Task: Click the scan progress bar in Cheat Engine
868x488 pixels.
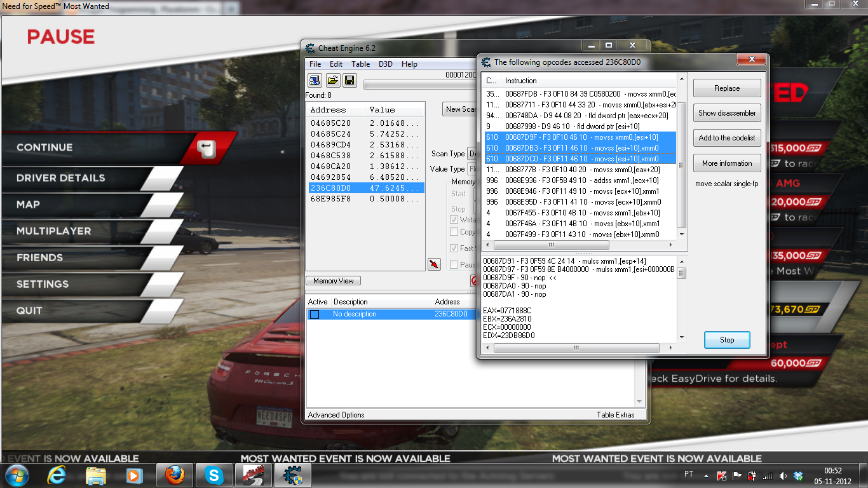Action: [x=420, y=85]
